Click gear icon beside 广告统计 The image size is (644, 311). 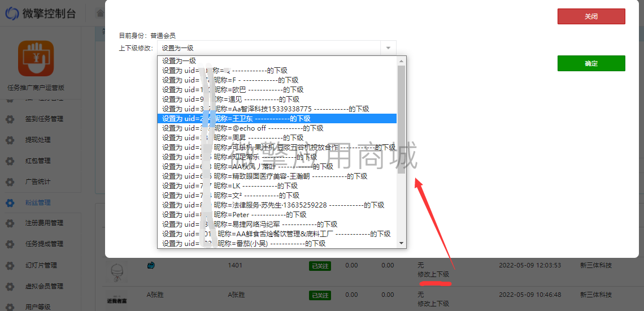pyautogui.click(x=10, y=182)
